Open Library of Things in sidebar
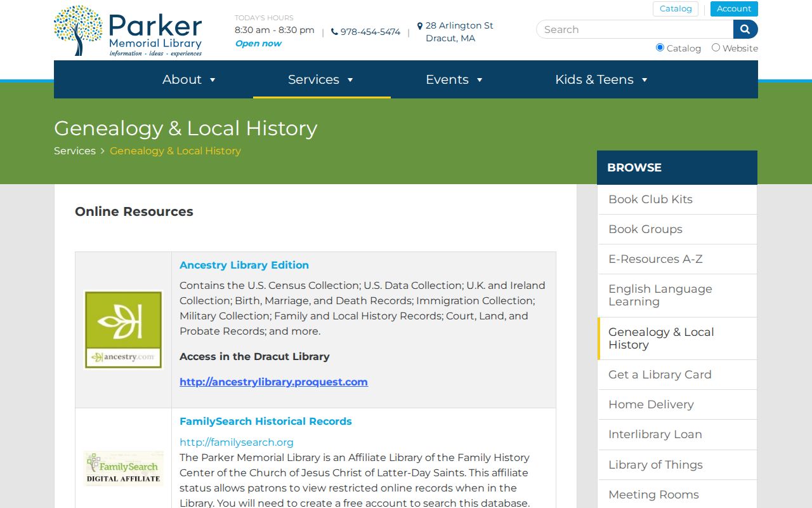Image resolution: width=812 pixels, height=508 pixels. pyautogui.click(x=678, y=465)
